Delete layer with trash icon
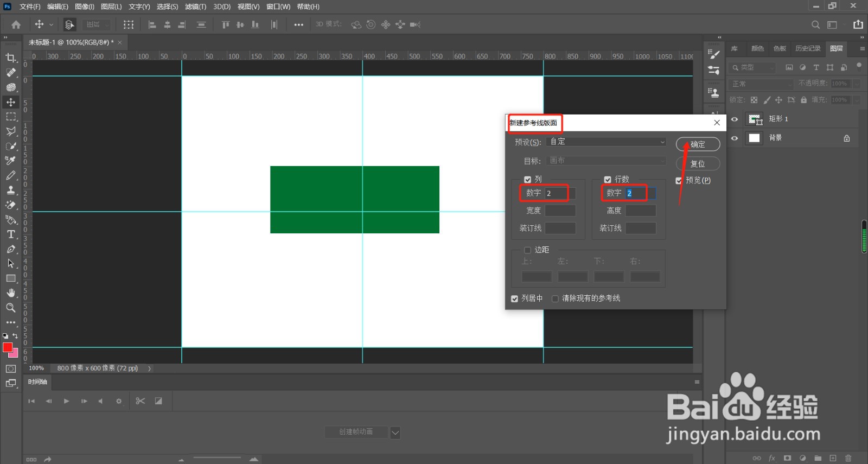Viewport: 868px width, 464px height. 848,459
